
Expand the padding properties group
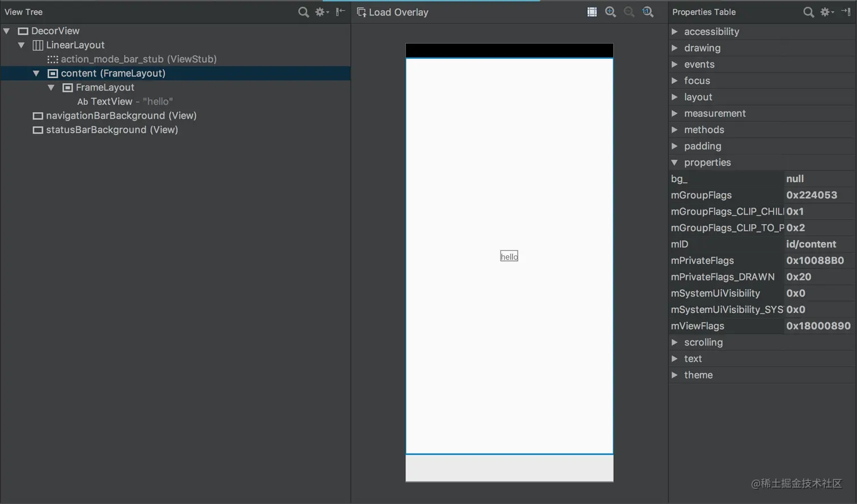(x=674, y=146)
